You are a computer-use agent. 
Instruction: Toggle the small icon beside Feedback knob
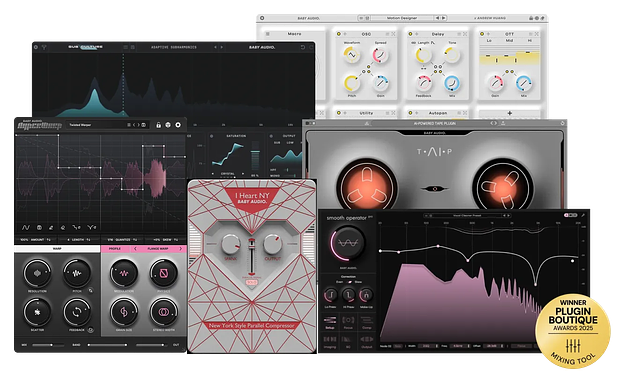(91, 330)
